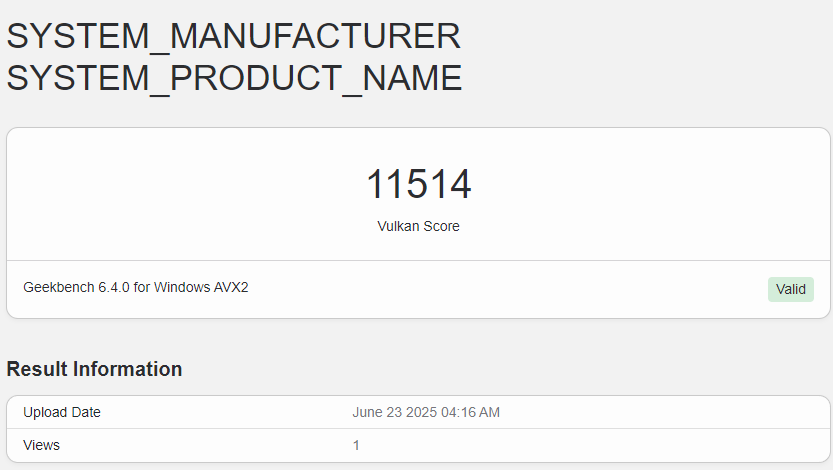
Task: Click the word Score below 11514
Action: tap(441, 226)
